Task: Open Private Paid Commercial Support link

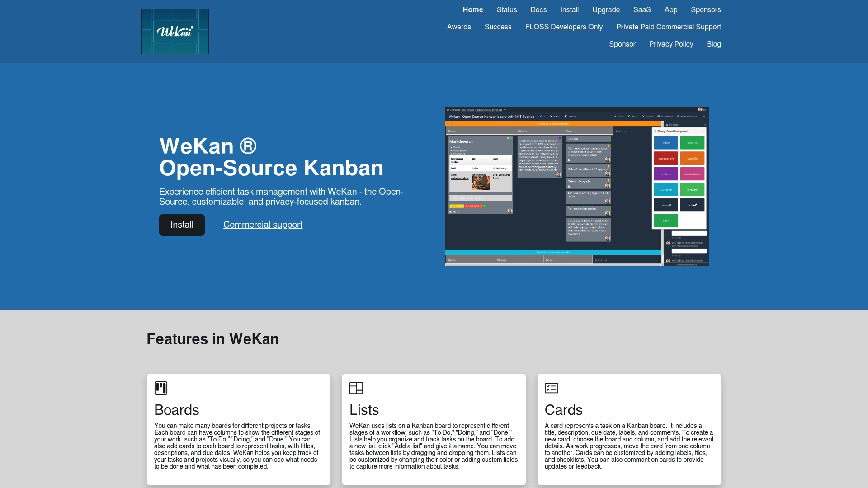Action: point(669,27)
